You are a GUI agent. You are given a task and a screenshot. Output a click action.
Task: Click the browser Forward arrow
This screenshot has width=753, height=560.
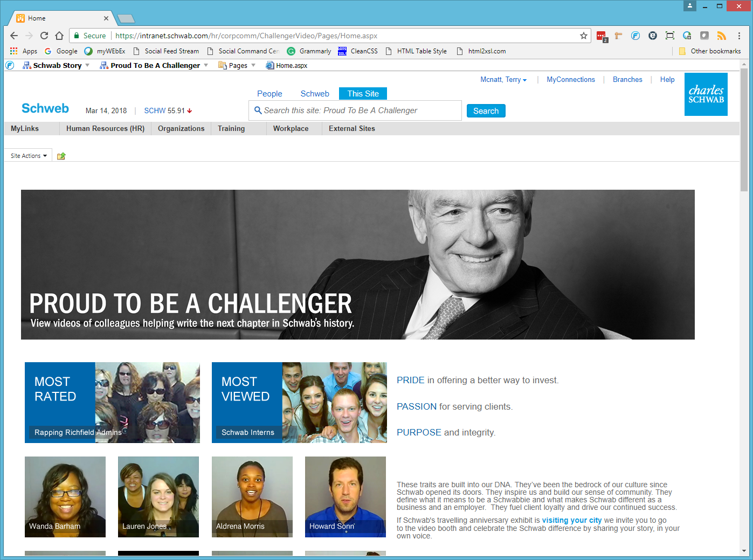pos(29,36)
